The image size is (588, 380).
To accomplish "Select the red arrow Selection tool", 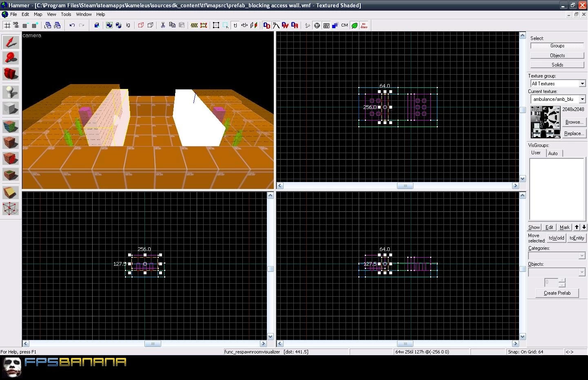I will click(11, 42).
